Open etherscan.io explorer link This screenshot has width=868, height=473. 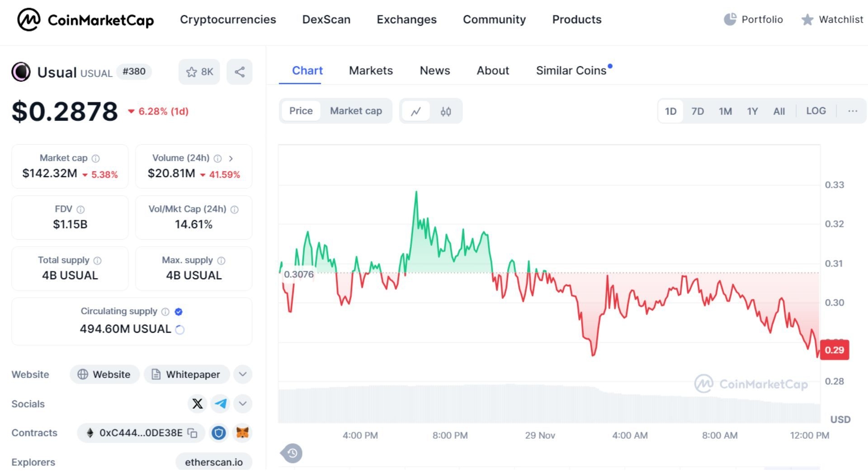tap(214, 462)
